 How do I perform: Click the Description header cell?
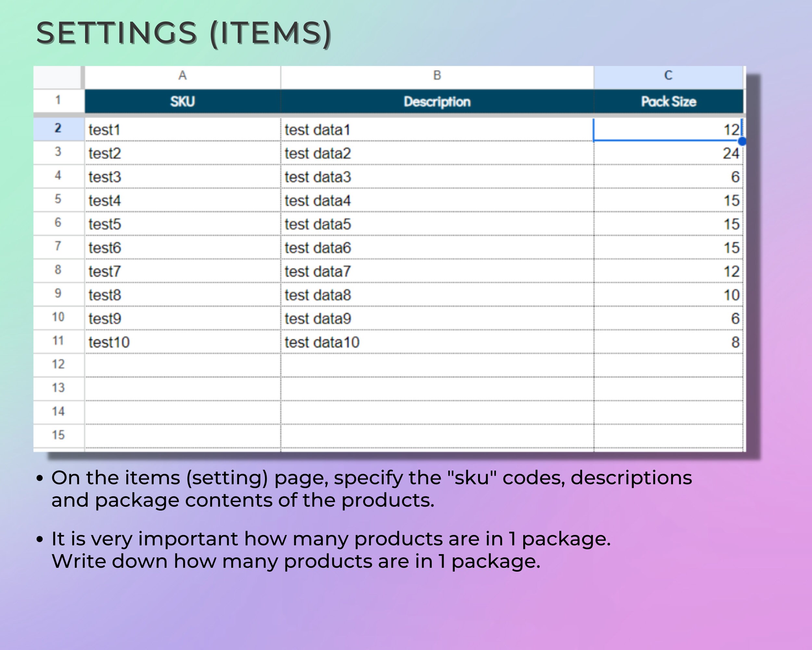[x=437, y=101]
